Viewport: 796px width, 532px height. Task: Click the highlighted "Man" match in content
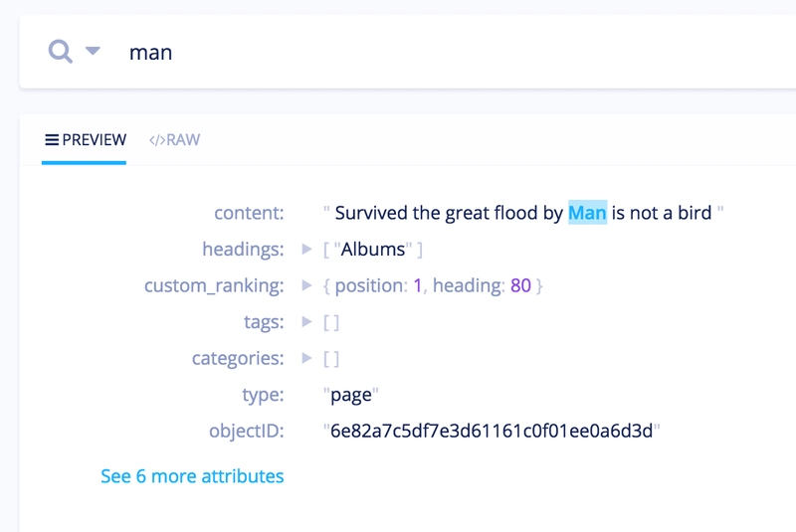point(587,213)
